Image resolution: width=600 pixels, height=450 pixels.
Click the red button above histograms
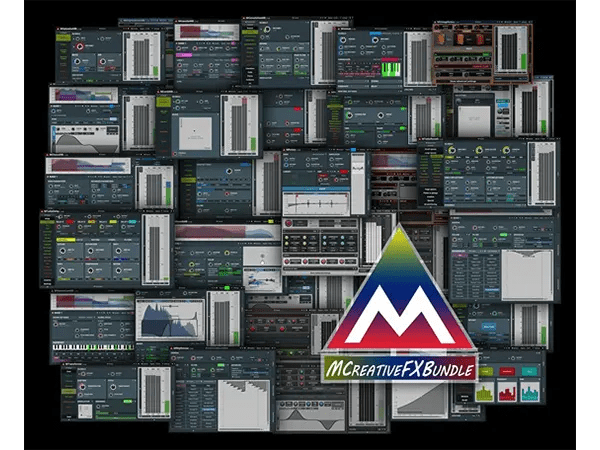tap(507, 372)
